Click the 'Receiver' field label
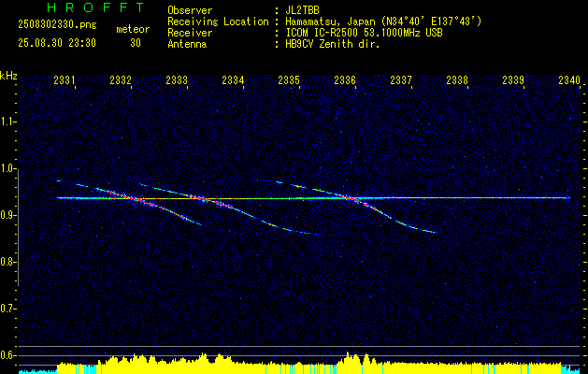588x374 pixels. point(190,33)
